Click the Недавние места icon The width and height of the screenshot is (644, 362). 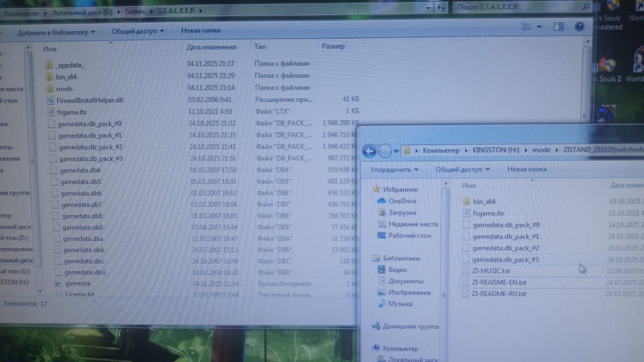point(382,224)
